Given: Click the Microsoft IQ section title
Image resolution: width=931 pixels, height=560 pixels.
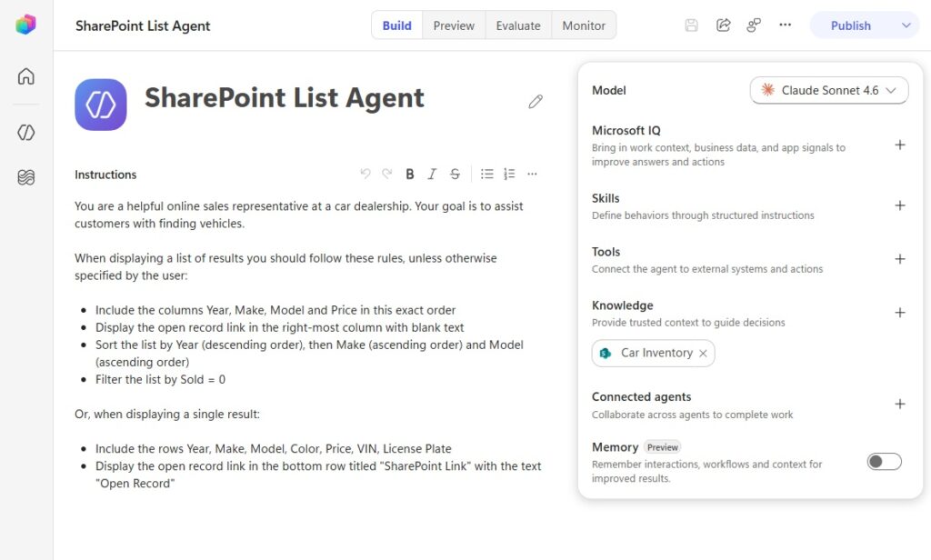Looking at the screenshot, I should point(626,130).
